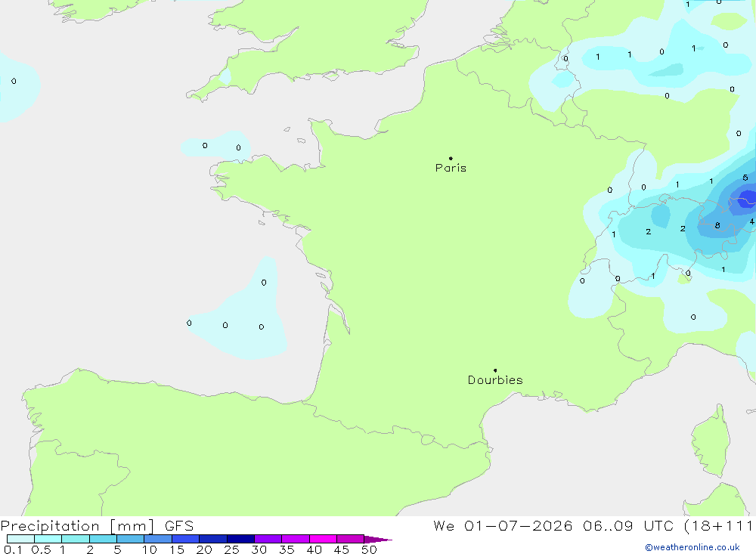Image resolution: width=756 pixels, height=554 pixels.
Task: Select the 20–25 mm legend swatch
Action: (x=213, y=539)
